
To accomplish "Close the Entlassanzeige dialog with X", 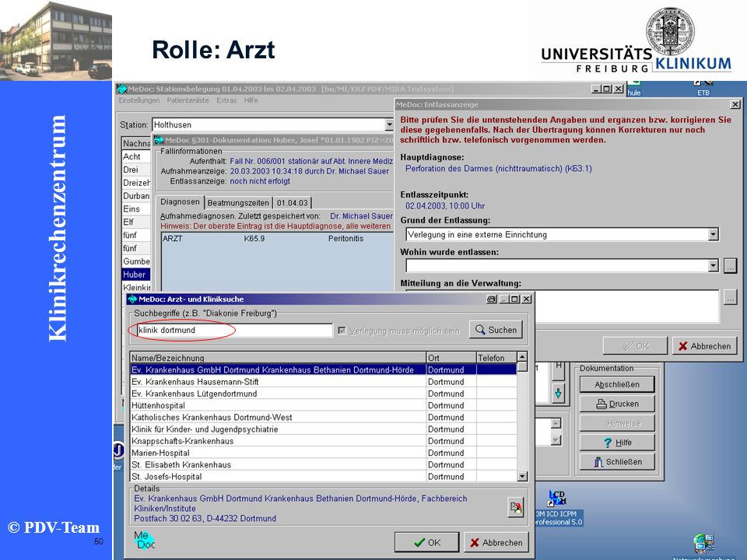I will coord(735,104).
